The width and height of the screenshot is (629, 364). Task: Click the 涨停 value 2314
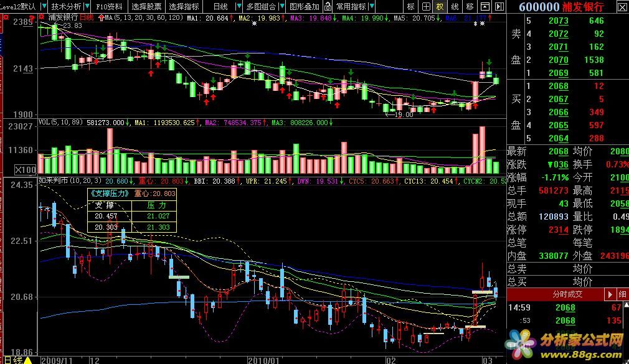pyautogui.click(x=559, y=230)
